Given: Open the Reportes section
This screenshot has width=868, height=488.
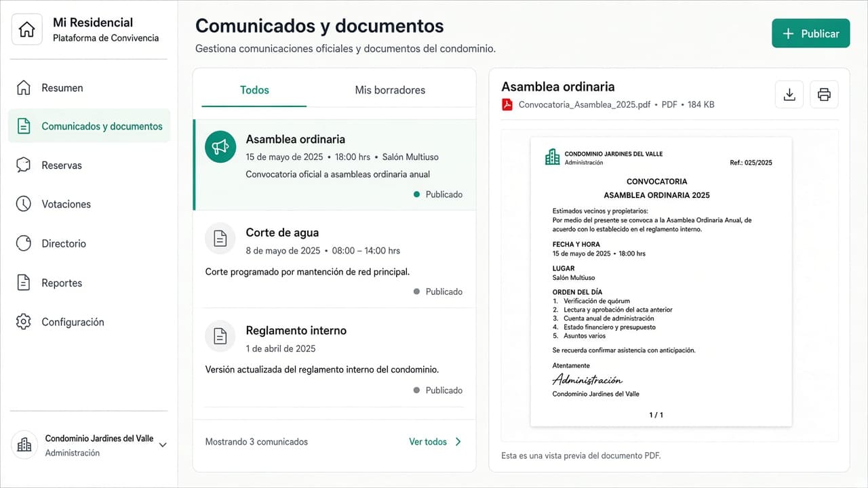Looking at the screenshot, I should [89, 283].
